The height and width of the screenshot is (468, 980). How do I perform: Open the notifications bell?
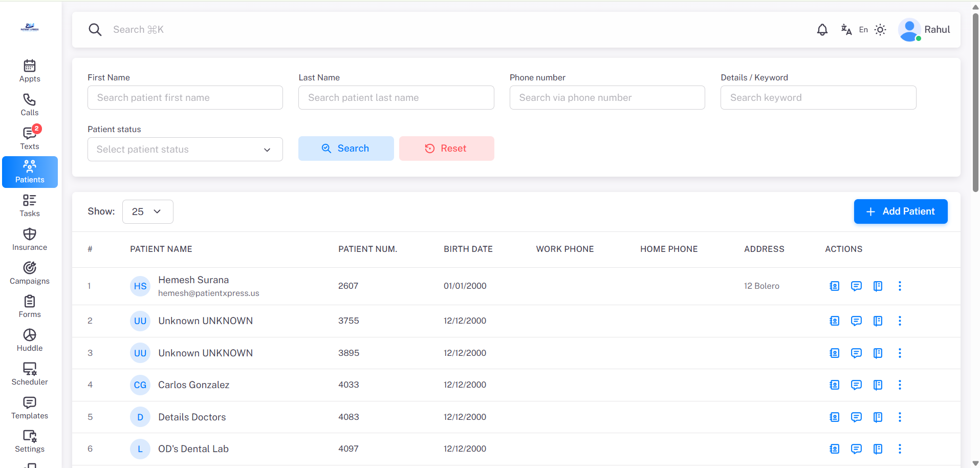(x=822, y=29)
